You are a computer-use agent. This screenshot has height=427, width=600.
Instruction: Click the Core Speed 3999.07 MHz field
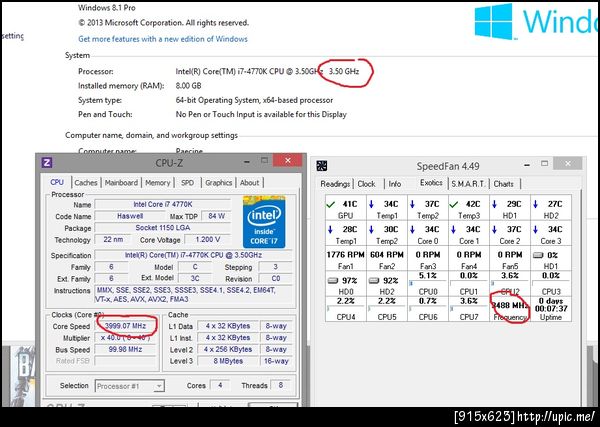(126, 326)
